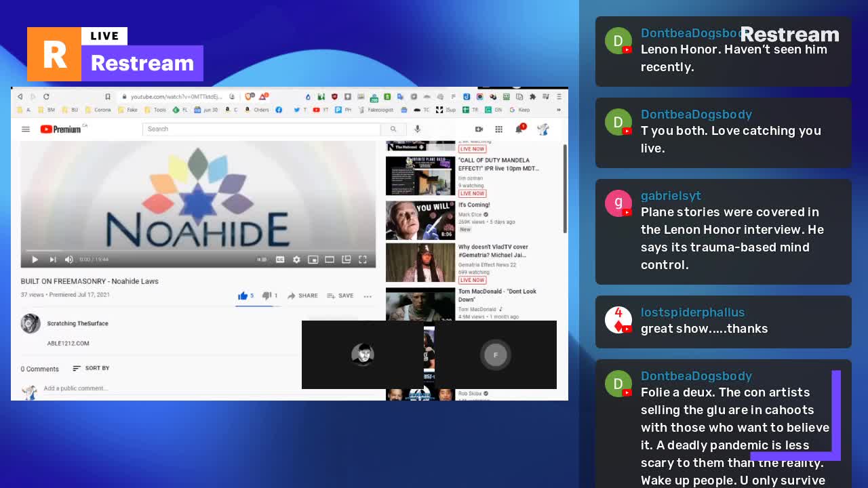Viewport: 868px width, 488px height.
Task: Open the ABLE1212.COM description link
Action: 68,344
